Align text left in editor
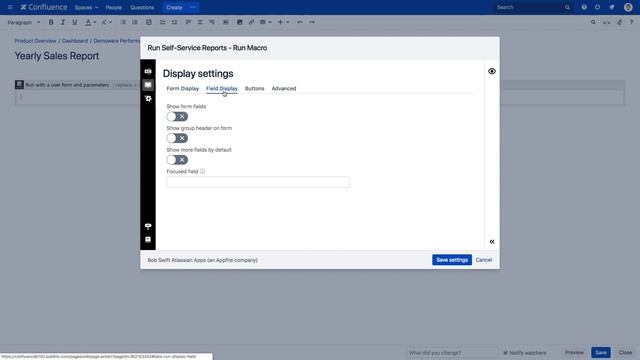The height and width of the screenshot is (360, 640). 188,22
